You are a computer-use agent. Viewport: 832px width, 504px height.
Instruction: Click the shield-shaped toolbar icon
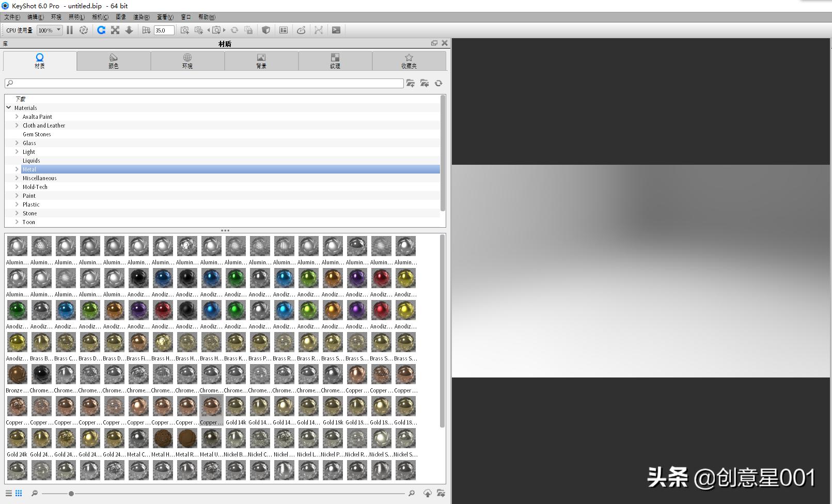pos(266,30)
